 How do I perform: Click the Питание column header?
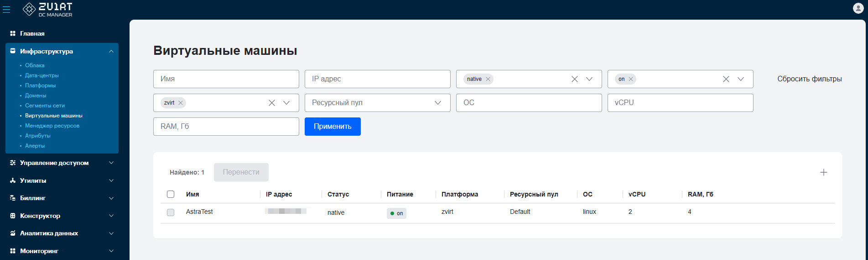point(400,194)
